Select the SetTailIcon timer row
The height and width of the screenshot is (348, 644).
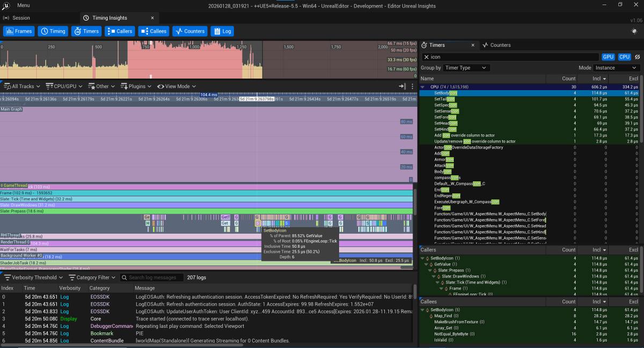coord(529,99)
